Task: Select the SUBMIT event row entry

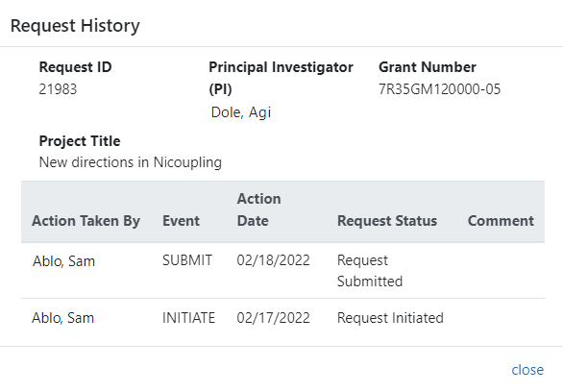Action: (187, 260)
